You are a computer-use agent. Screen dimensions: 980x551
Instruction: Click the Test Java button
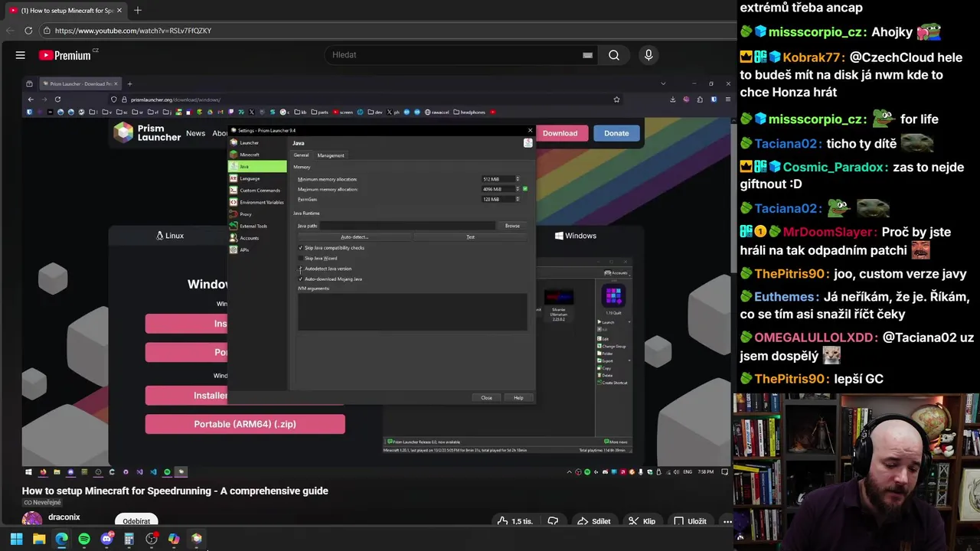470,237
